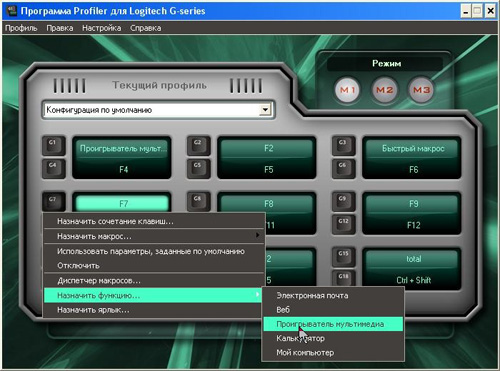Expand the Назначить макрос submenu arrow

[257, 235]
